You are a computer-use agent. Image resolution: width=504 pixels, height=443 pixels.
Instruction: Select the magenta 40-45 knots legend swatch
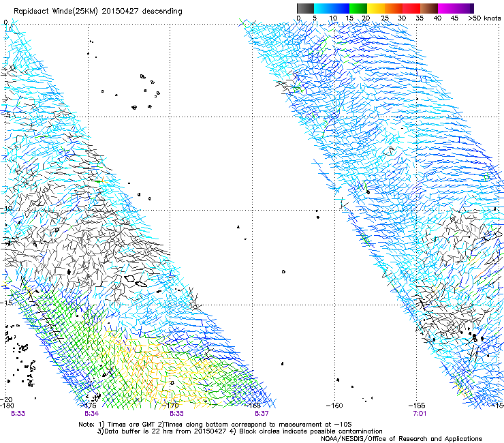point(447,8)
